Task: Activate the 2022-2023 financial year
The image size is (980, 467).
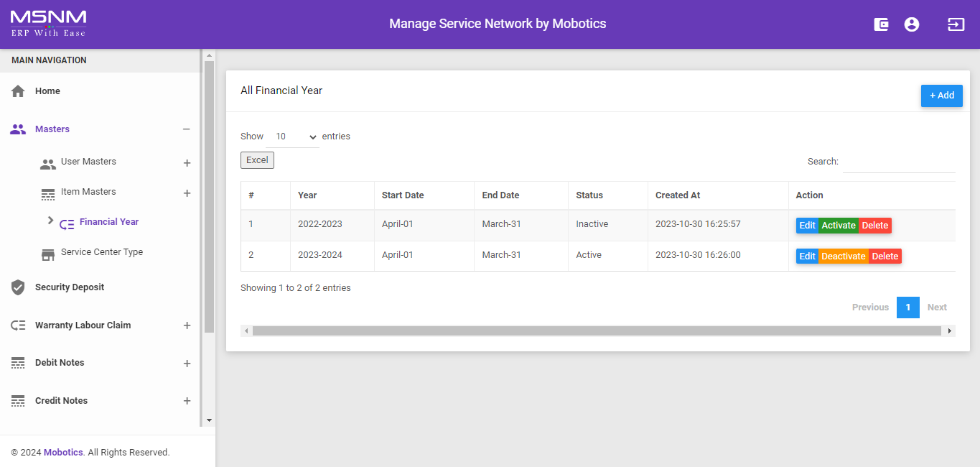Action: point(839,226)
